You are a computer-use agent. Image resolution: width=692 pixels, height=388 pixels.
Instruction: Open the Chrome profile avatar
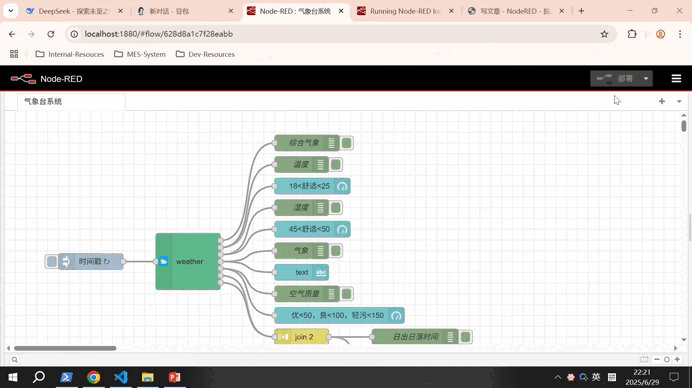[x=660, y=34]
